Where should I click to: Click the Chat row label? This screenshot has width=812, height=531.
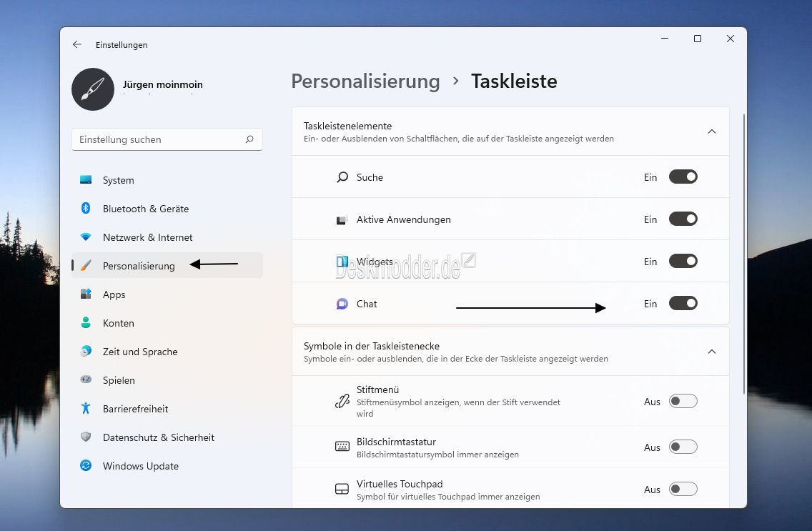coord(367,304)
